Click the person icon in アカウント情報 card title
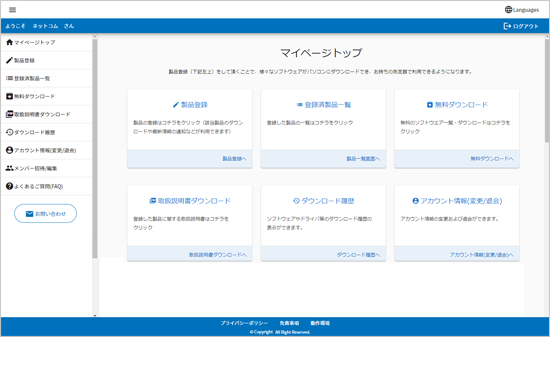 point(415,201)
